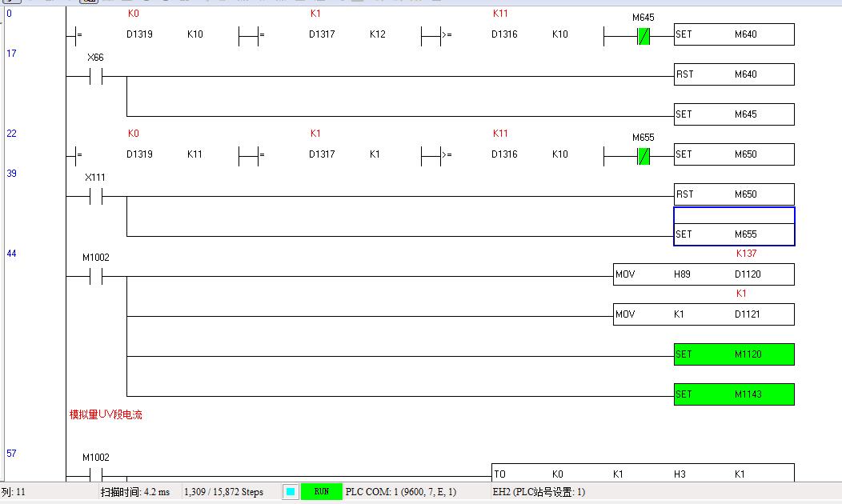Click the highlighted SET M655 instruction
The image size is (842, 504).
coord(734,234)
